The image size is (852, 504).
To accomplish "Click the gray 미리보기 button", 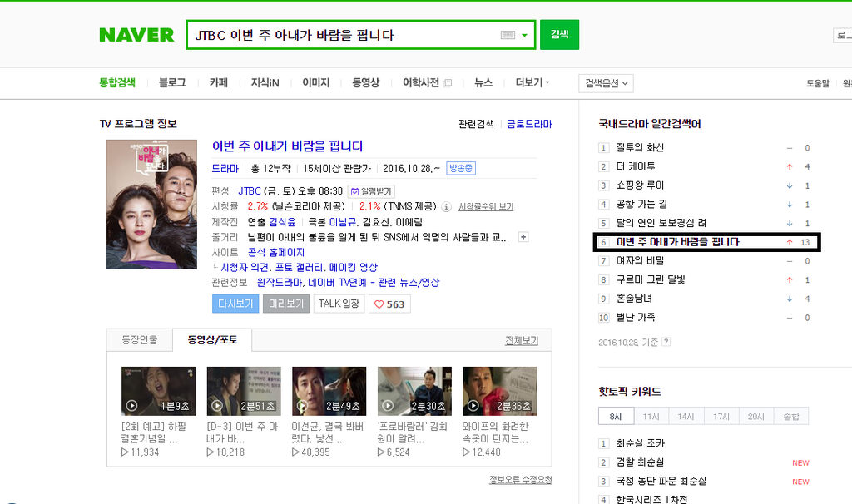I will [286, 304].
